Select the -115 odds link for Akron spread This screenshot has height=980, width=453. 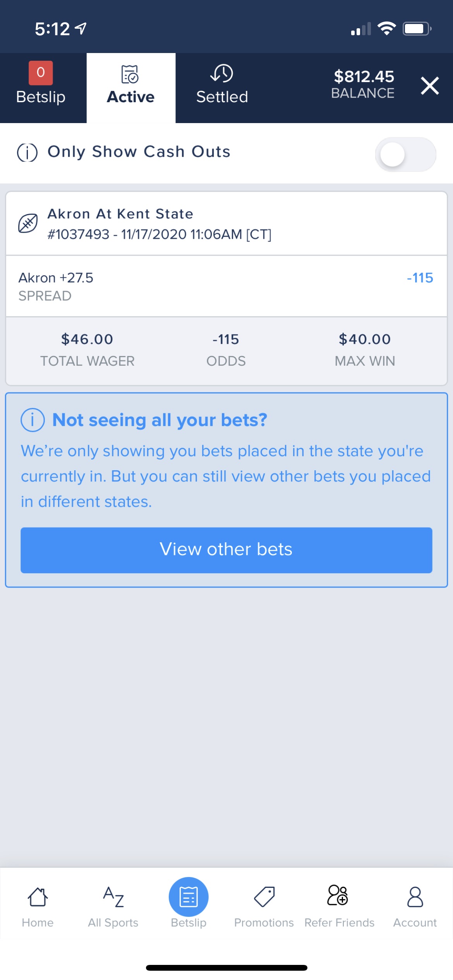point(420,278)
